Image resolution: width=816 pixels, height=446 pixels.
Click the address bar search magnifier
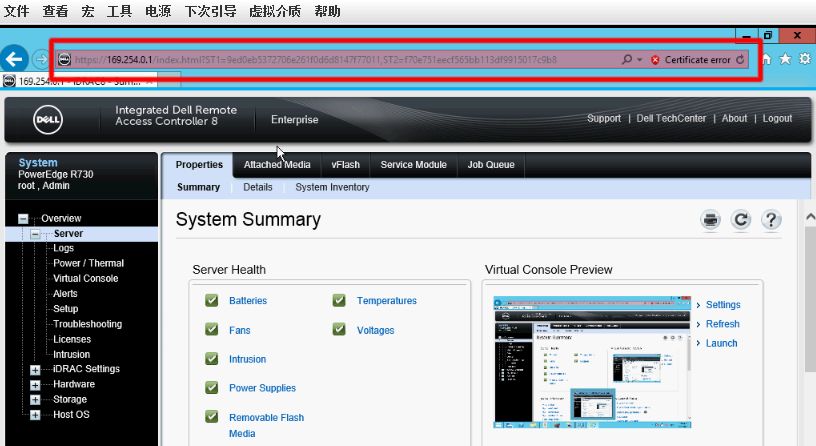[x=627, y=59]
